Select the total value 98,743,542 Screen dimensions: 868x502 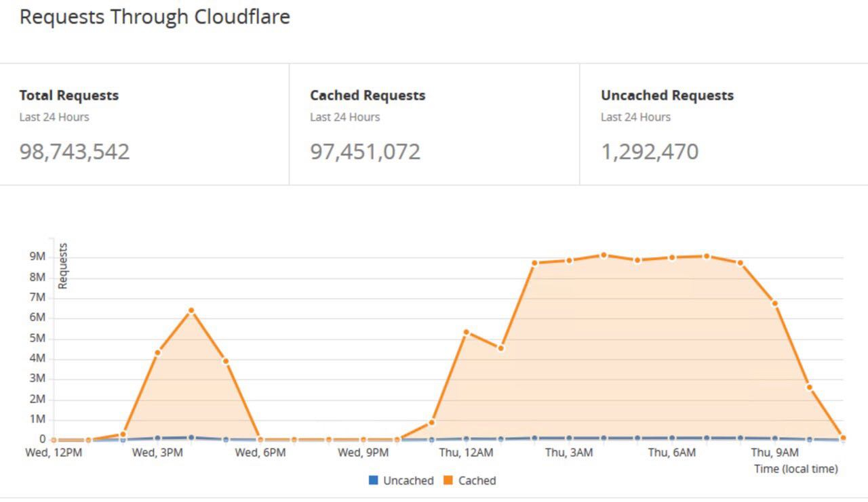pyautogui.click(x=75, y=151)
